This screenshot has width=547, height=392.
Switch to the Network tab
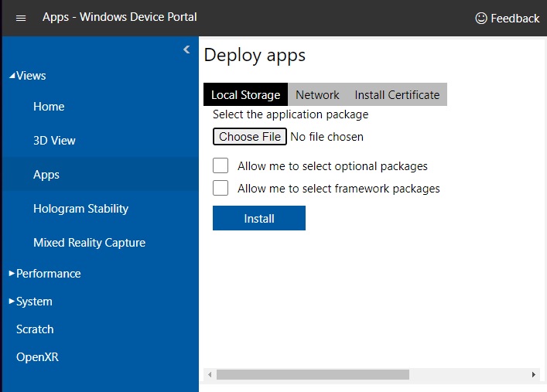tap(317, 94)
